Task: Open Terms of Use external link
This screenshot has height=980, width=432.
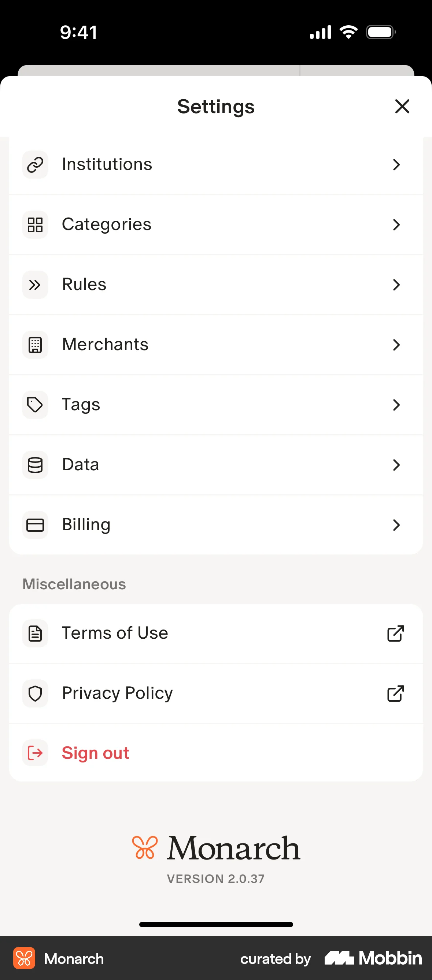Action: coord(395,634)
